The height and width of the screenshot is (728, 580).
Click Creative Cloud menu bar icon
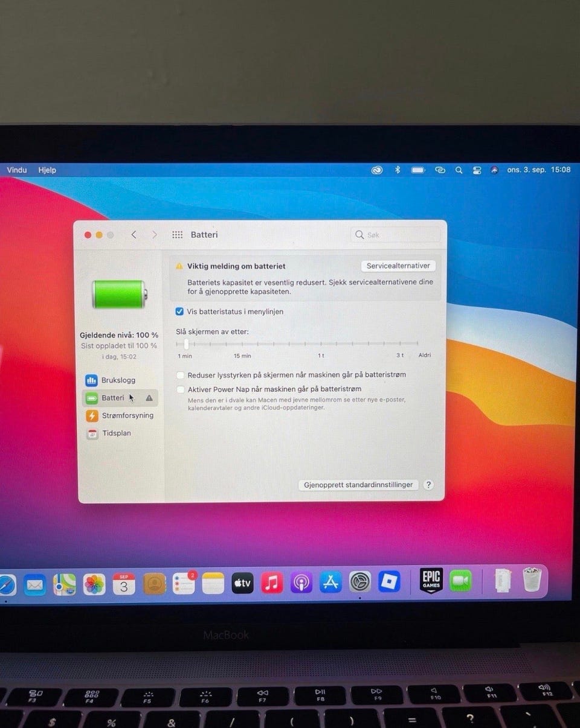coord(377,170)
